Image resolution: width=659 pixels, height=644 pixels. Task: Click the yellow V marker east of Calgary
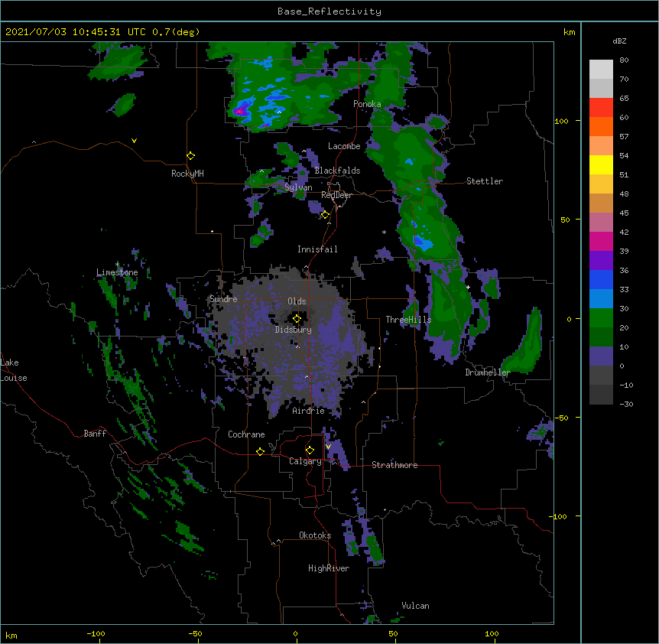[328, 447]
